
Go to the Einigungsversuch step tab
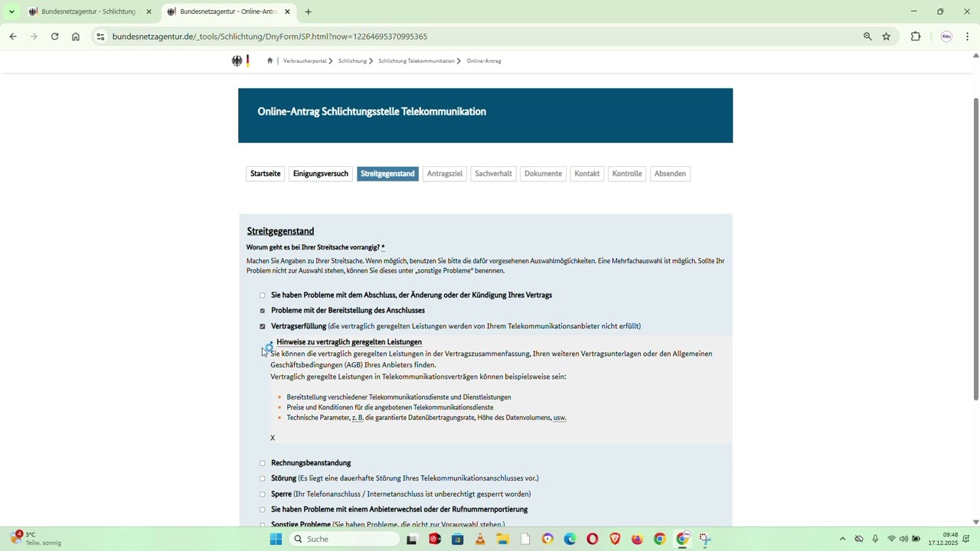(x=321, y=174)
